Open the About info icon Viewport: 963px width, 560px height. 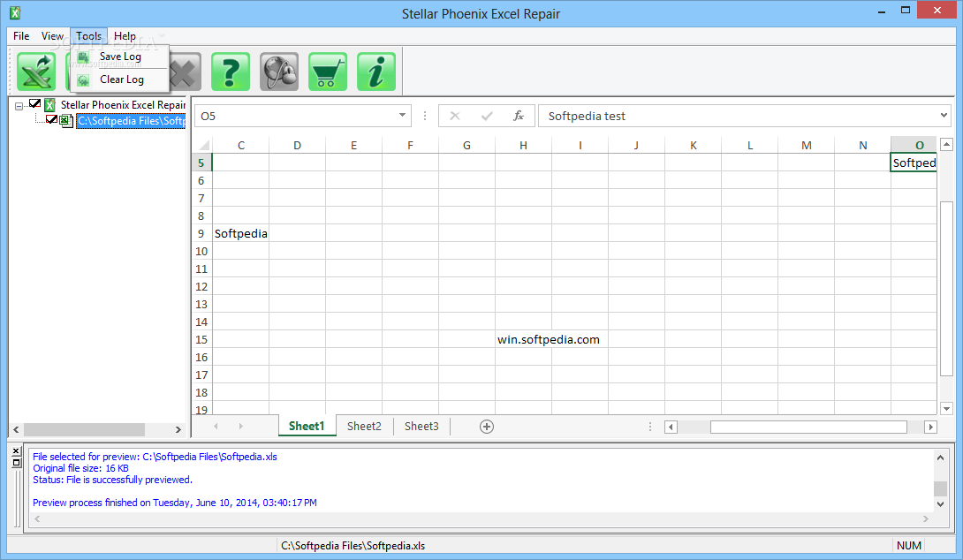(375, 72)
